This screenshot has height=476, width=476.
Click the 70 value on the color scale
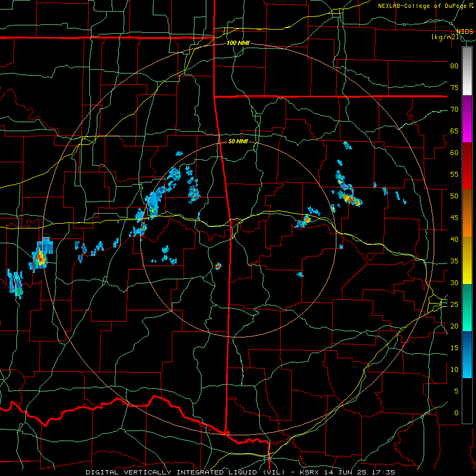coord(454,109)
